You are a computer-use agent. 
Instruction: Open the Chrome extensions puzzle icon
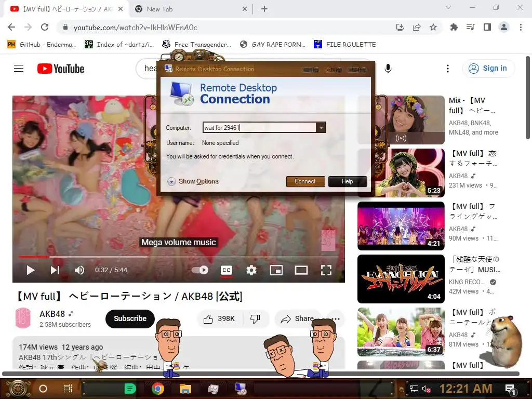pyautogui.click(x=454, y=27)
